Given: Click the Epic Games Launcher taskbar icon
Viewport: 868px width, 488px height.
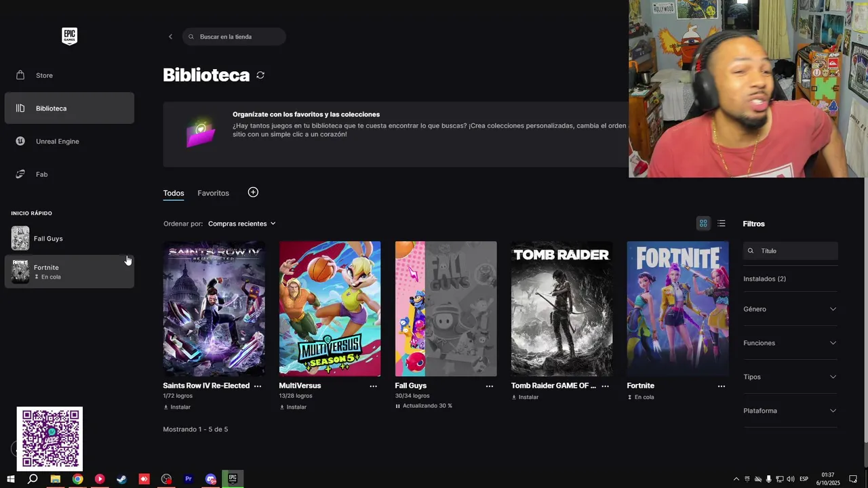Looking at the screenshot, I should [233, 479].
